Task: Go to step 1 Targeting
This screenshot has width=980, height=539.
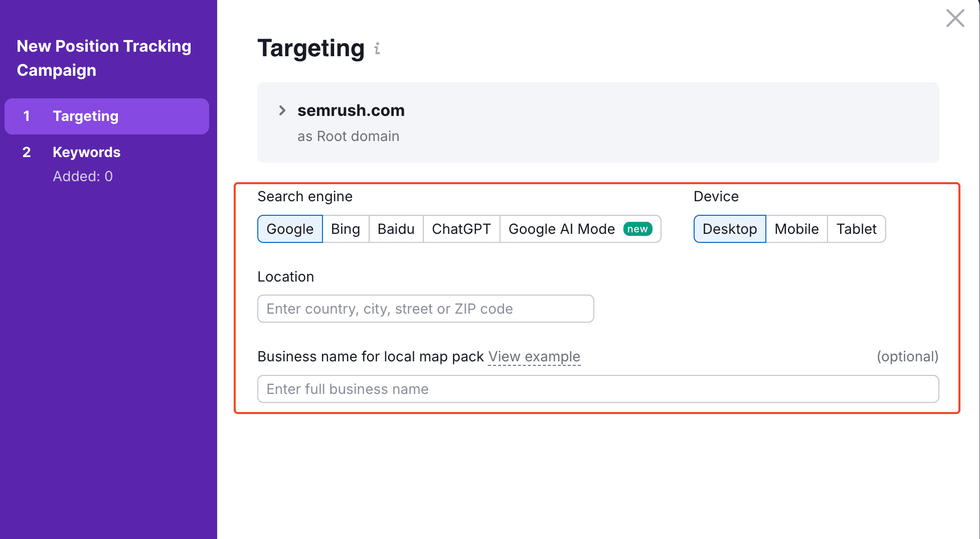Action: tap(107, 116)
